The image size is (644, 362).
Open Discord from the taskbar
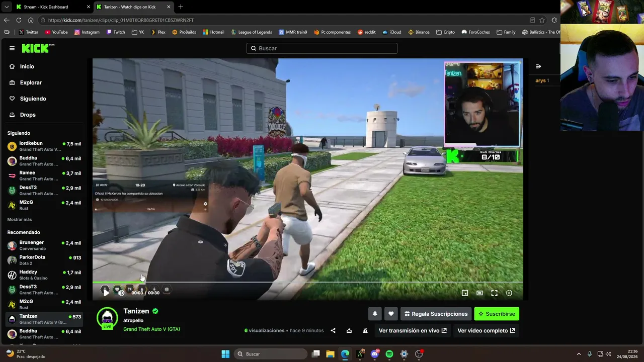click(375, 354)
